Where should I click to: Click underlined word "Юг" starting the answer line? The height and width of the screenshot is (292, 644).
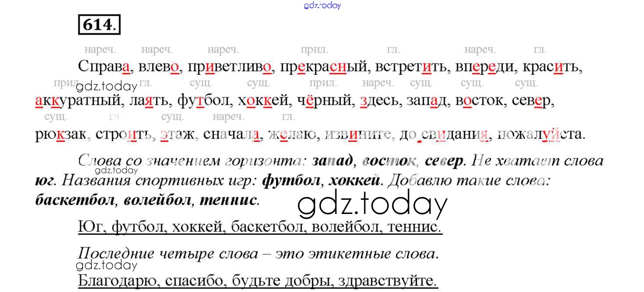tap(91, 227)
